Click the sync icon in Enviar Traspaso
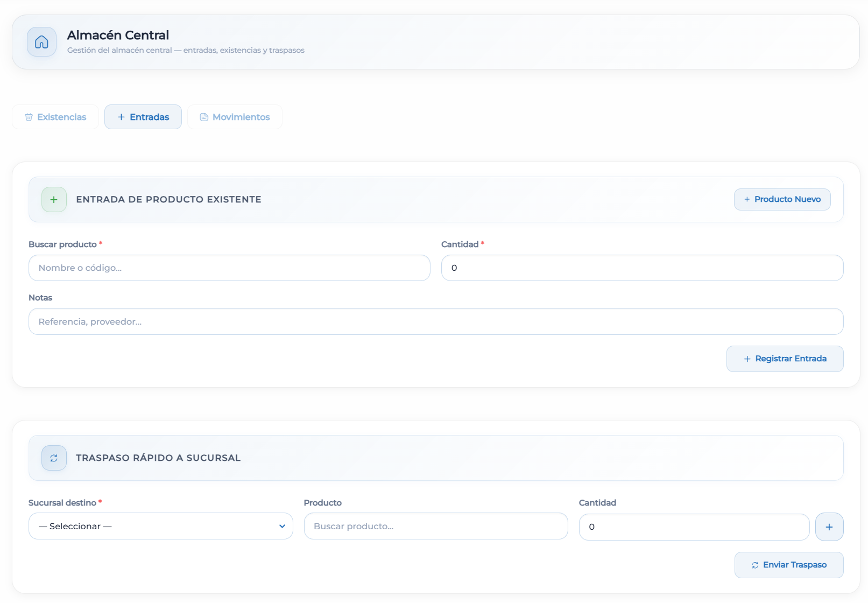The width and height of the screenshot is (868, 603). 755,565
